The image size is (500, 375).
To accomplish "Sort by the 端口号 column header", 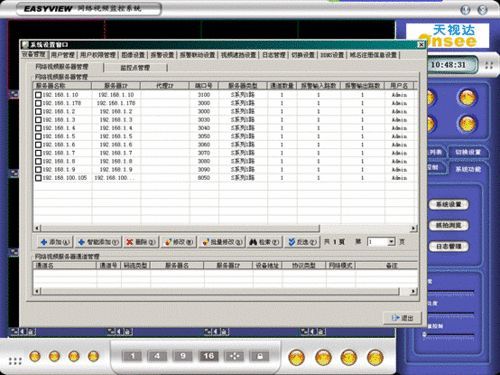I will pyautogui.click(x=204, y=86).
